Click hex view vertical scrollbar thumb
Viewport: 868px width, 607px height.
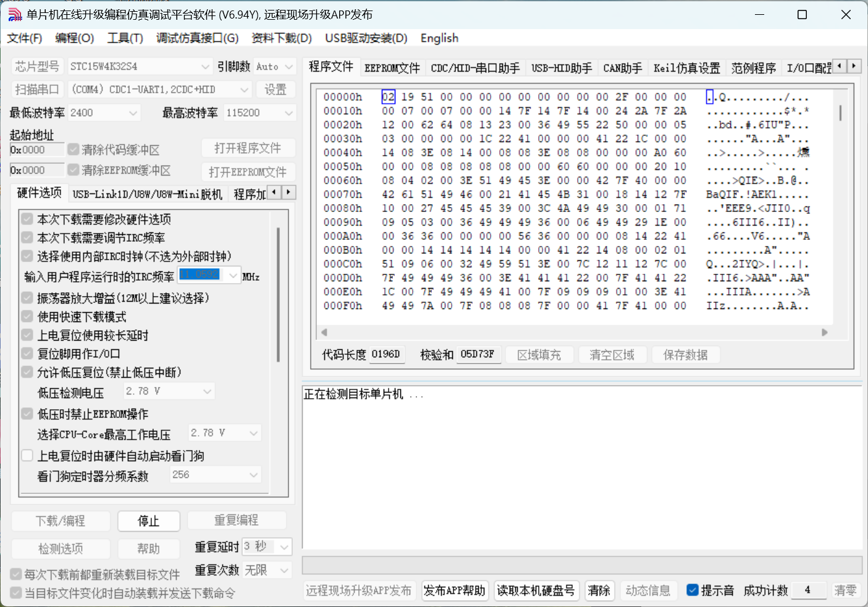tap(840, 112)
